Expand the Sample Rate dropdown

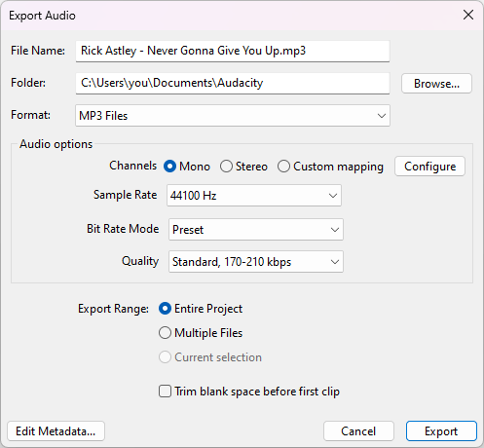pyautogui.click(x=254, y=196)
